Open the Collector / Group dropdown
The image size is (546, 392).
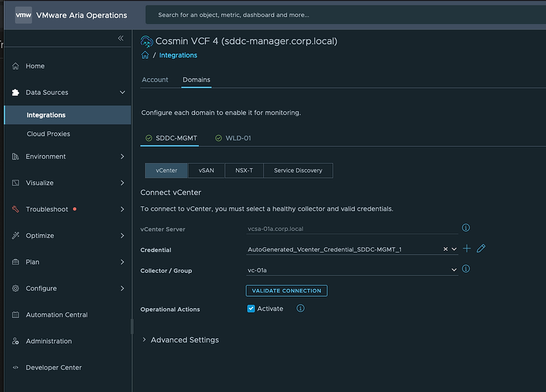point(352,270)
